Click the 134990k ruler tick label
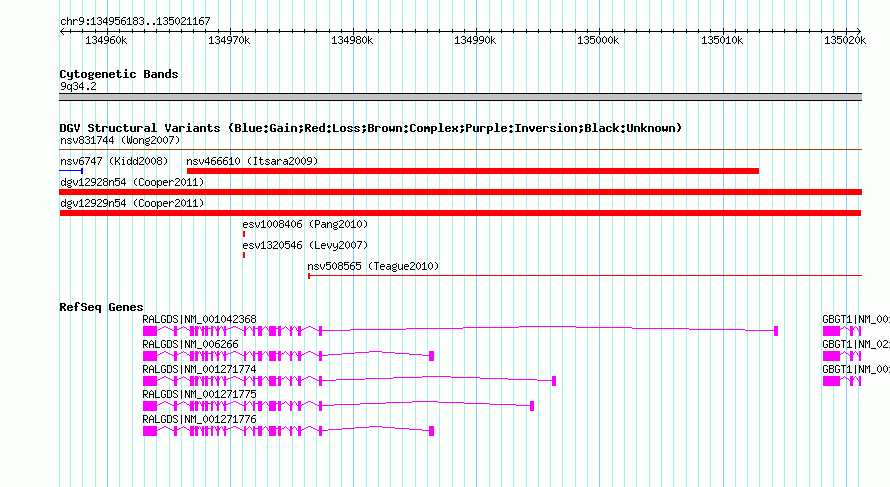The image size is (890, 487). pyautogui.click(x=475, y=40)
